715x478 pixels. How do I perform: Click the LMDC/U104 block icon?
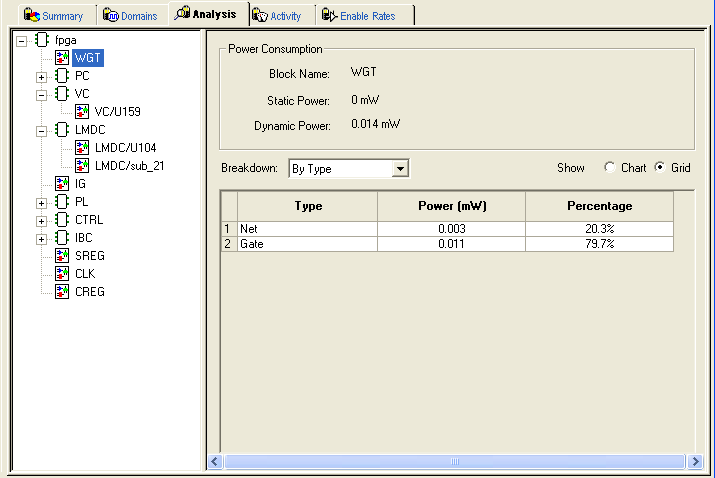click(x=82, y=148)
